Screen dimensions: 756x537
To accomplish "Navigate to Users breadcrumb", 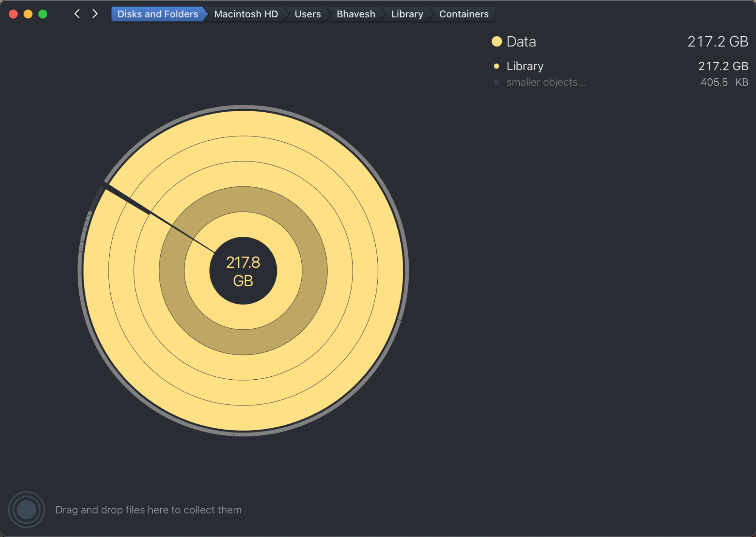I will tap(308, 14).
